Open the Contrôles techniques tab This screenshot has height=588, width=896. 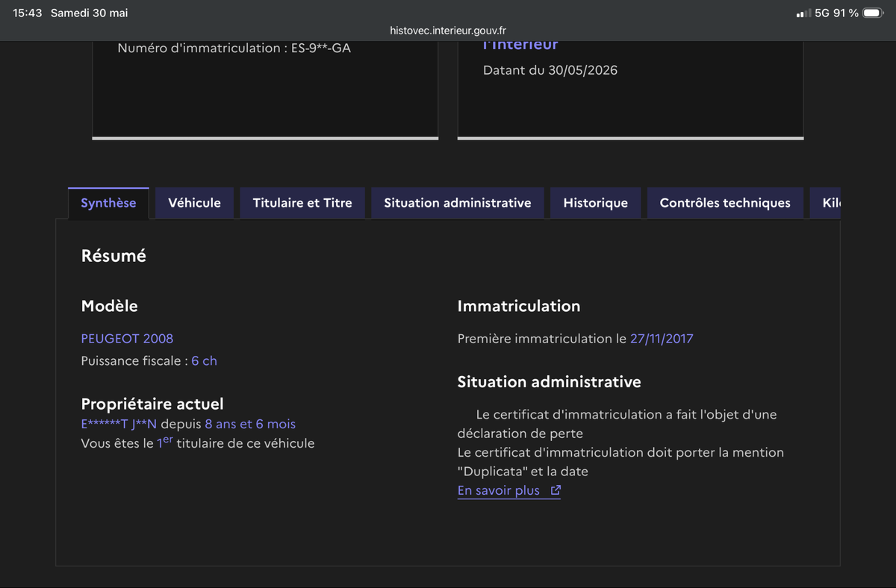725,203
